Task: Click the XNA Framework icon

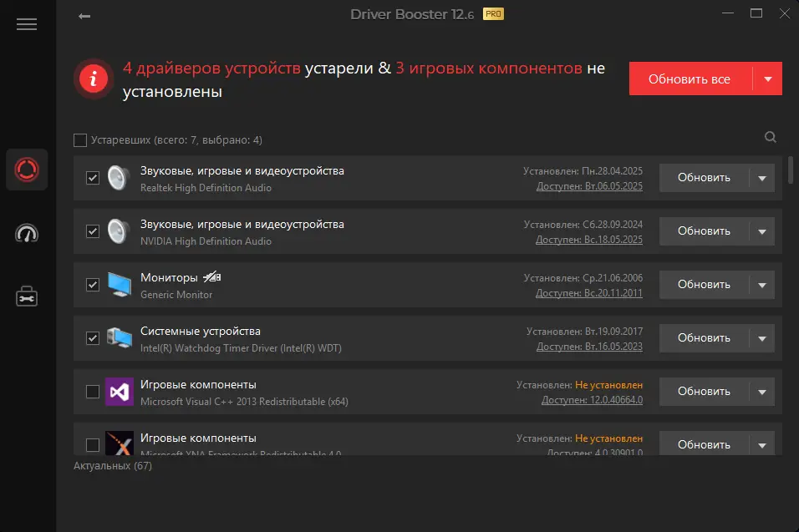Action: tap(120, 443)
